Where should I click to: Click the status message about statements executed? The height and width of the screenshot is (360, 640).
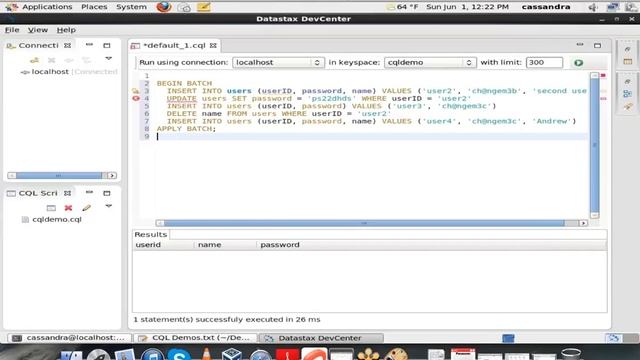227,320
